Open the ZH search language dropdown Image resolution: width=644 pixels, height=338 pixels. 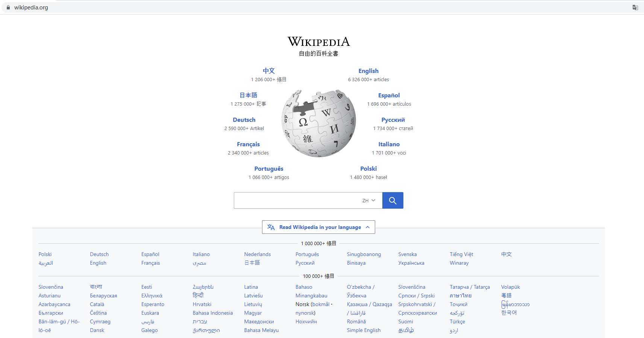point(369,200)
